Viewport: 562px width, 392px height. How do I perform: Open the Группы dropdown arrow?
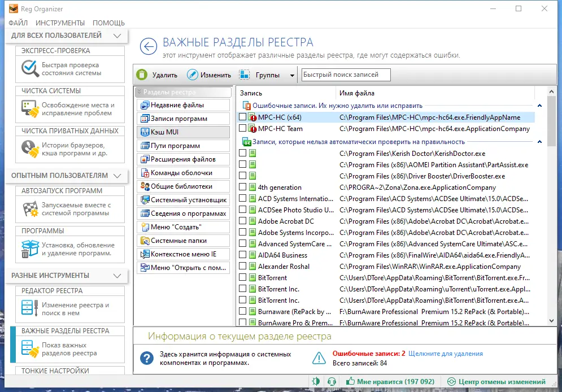tap(292, 75)
